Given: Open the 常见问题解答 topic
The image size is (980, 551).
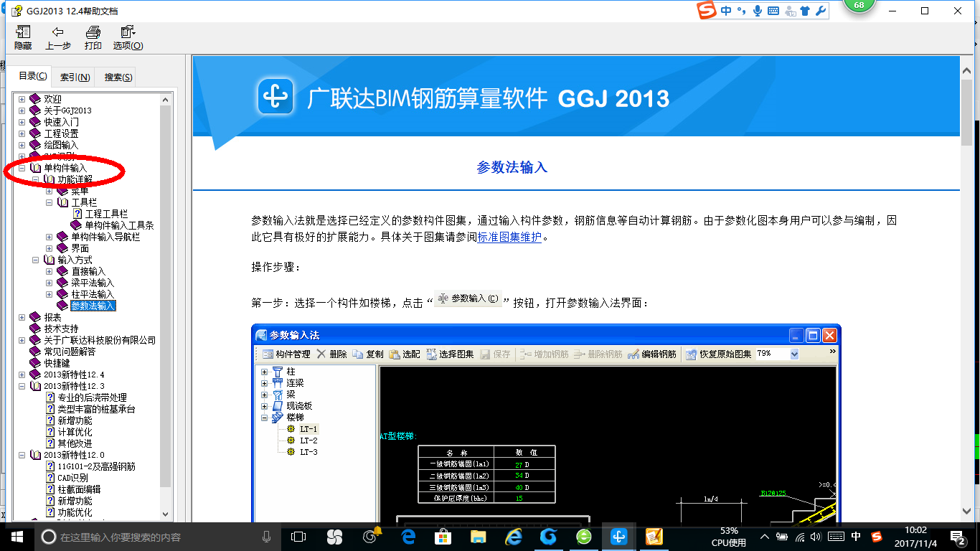Looking at the screenshot, I should (x=70, y=352).
